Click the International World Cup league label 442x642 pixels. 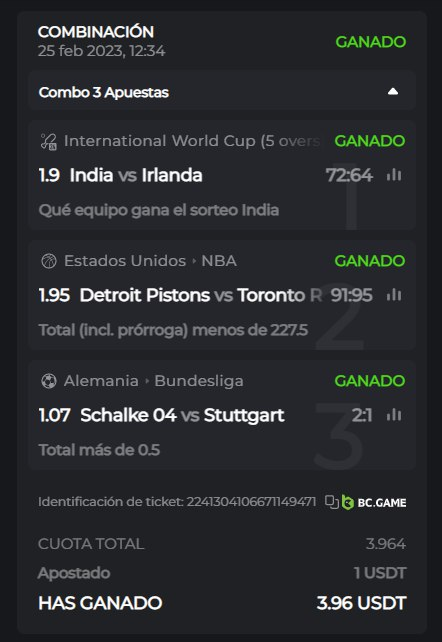coord(192,141)
